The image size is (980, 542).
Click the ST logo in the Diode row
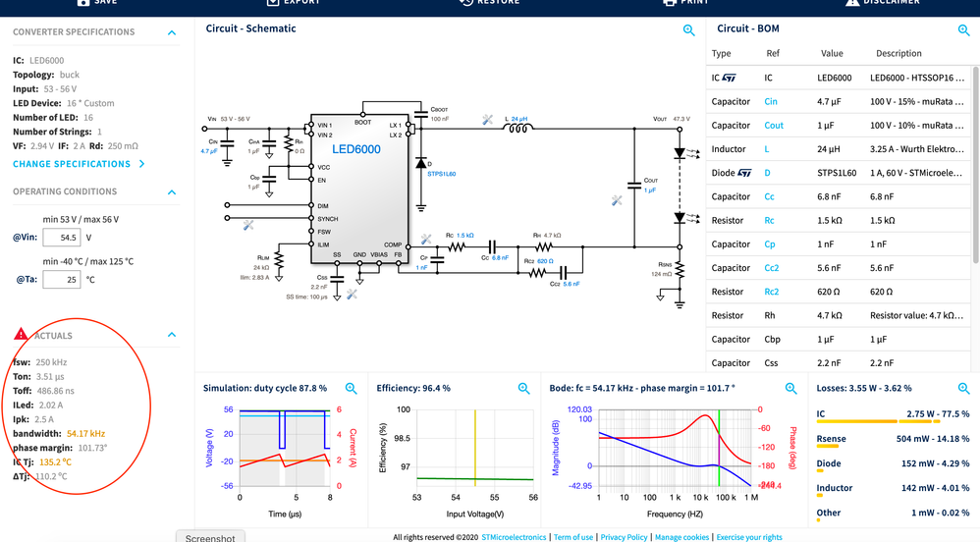744,173
